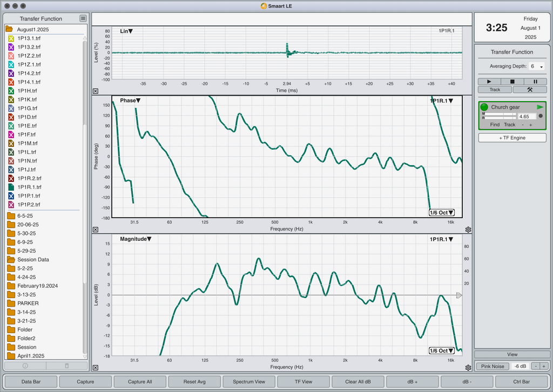Image resolution: width=553 pixels, height=392 pixels.
Task: Click the pause measurement button
Action: pos(535,82)
